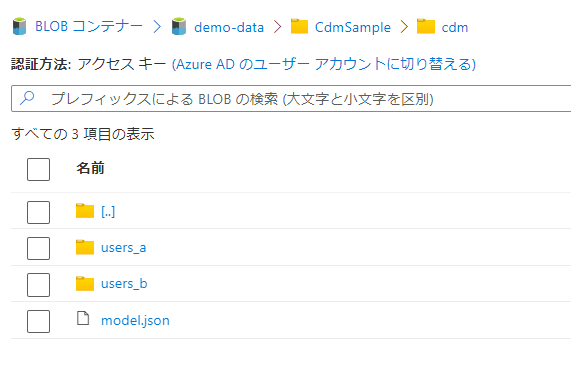Click the chevron after CdmSample breadcrumb
The image size is (571, 372).
click(x=404, y=27)
